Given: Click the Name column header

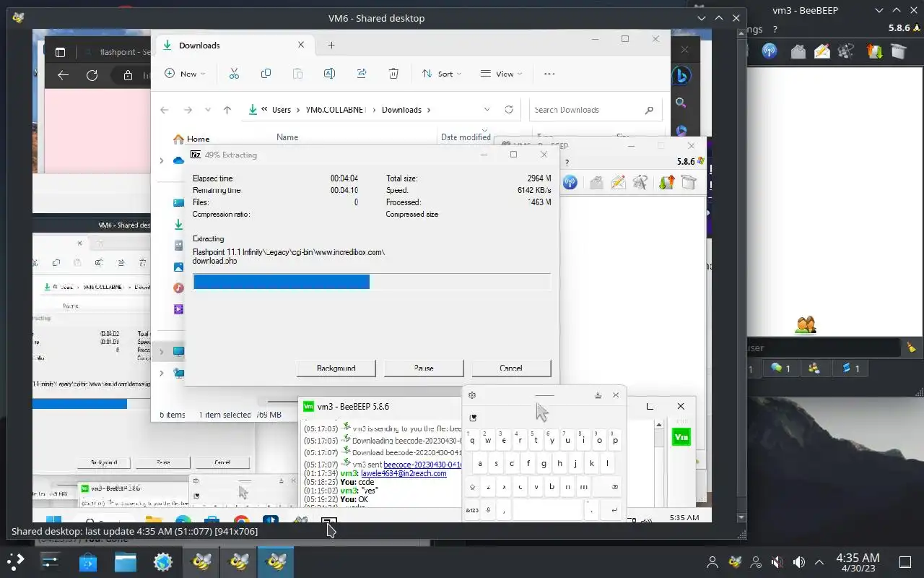Looking at the screenshot, I should click(287, 137).
